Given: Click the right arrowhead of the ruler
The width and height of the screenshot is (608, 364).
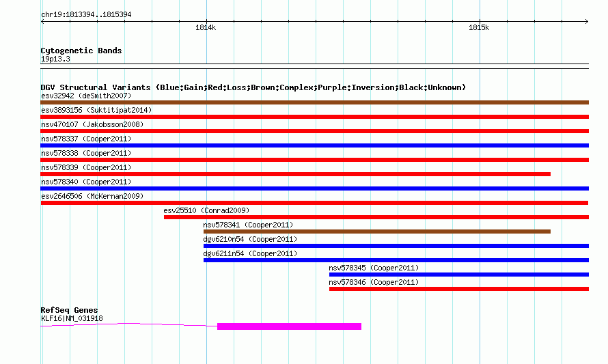Looking at the screenshot, I should pyautogui.click(x=587, y=21).
